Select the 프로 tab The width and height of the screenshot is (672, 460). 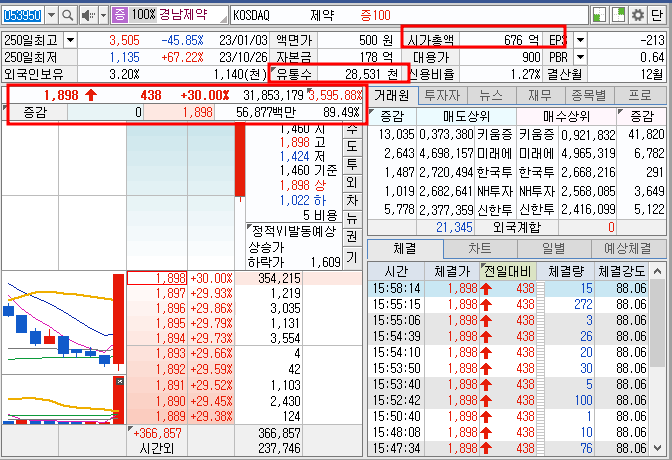pos(639,95)
